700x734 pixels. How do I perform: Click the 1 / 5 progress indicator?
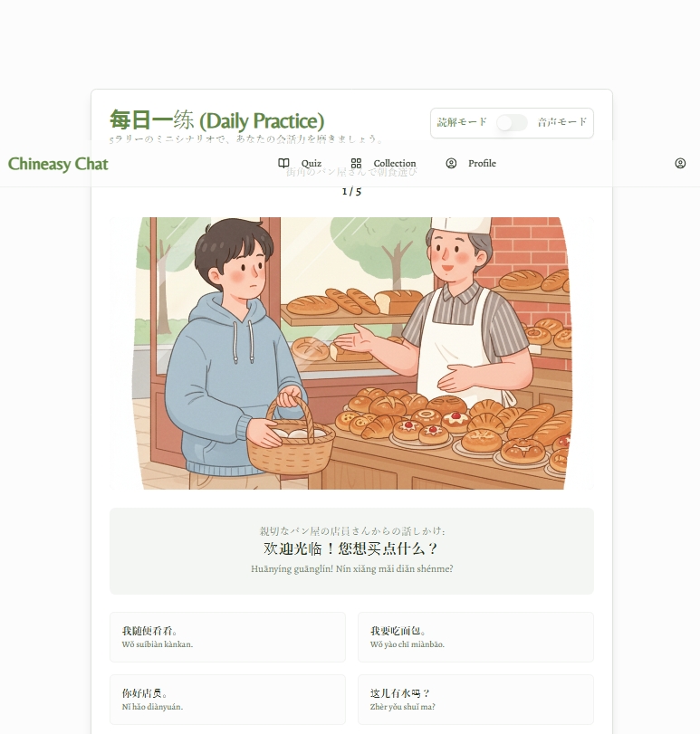tap(351, 192)
